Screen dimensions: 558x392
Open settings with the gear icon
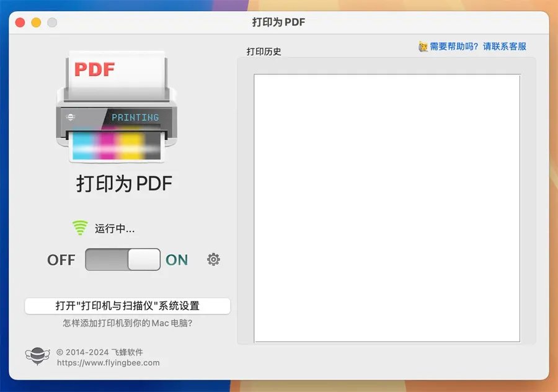[x=213, y=259]
